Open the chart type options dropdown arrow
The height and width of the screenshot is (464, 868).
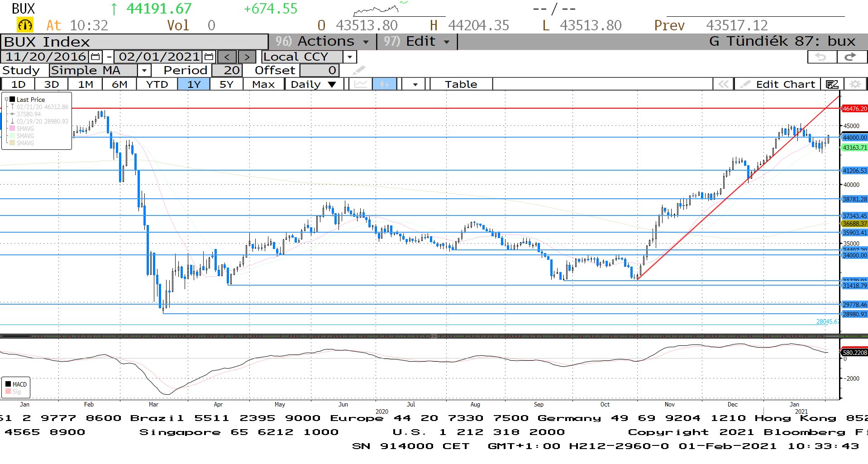point(415,84)
